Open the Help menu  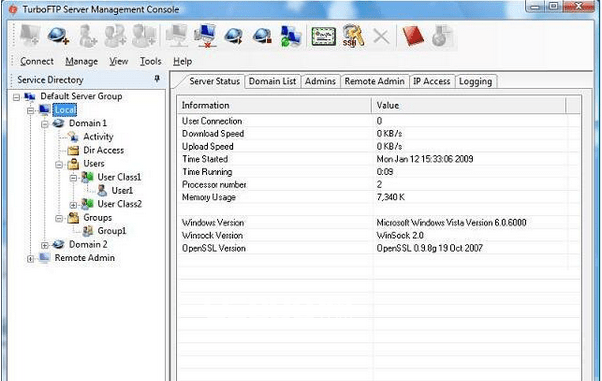182,61
